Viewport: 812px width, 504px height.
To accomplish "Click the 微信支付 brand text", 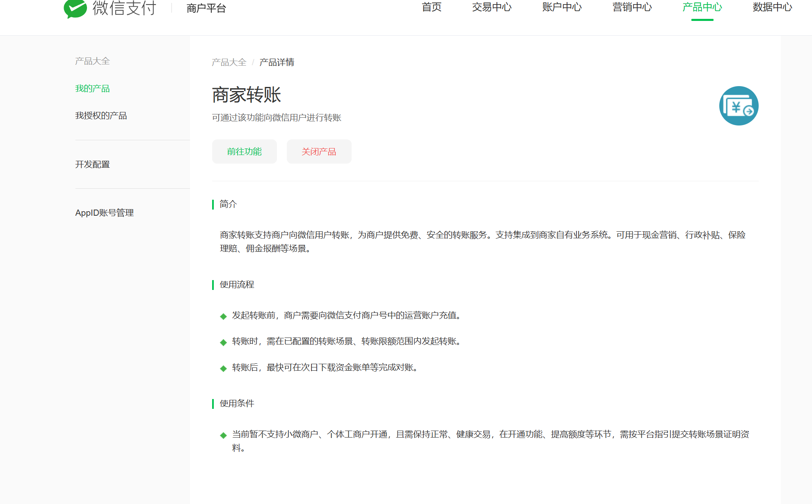I will tap(124, 8).
